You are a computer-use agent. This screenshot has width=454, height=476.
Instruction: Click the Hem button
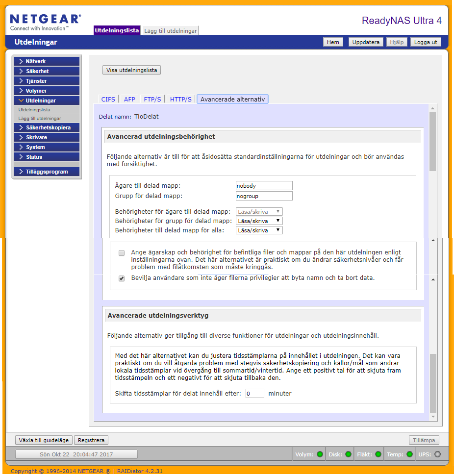point(333,42)
